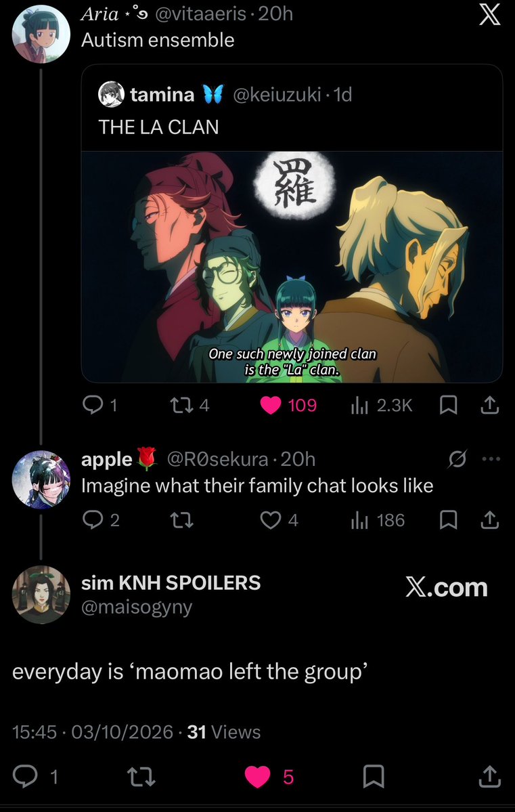
Task: Visit @maisogyny profile handle
Action: pyautogui.click(x=137, y=606)
